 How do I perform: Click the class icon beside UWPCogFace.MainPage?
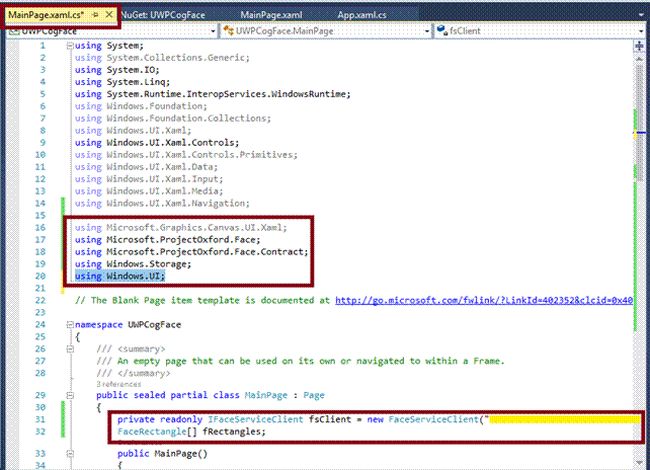228,31
